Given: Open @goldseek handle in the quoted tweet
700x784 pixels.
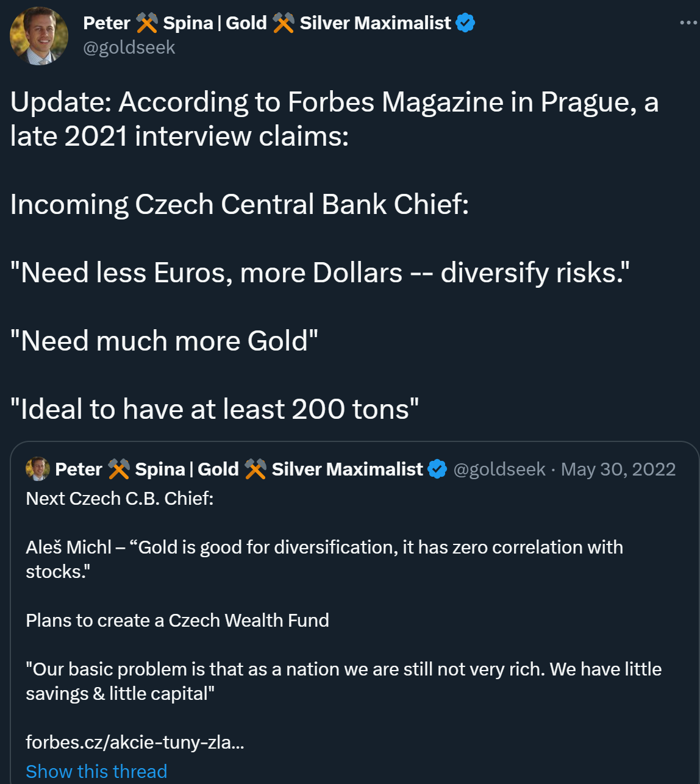Looking at the screenshot, I should click(499, 469).
